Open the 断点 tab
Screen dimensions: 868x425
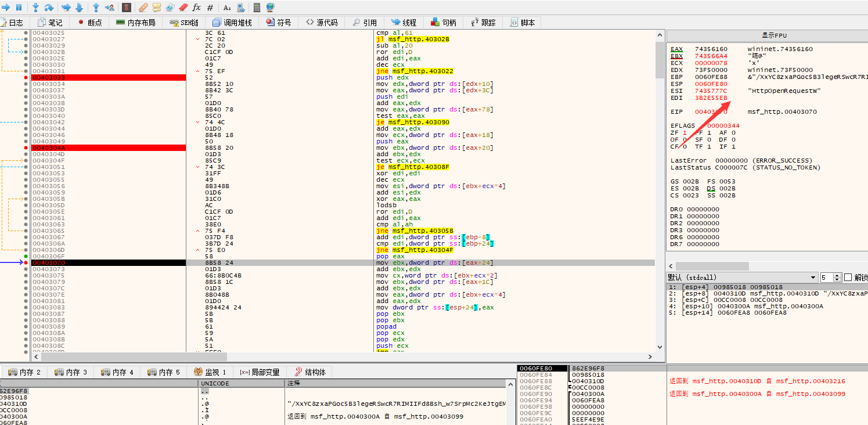[90, 23]
